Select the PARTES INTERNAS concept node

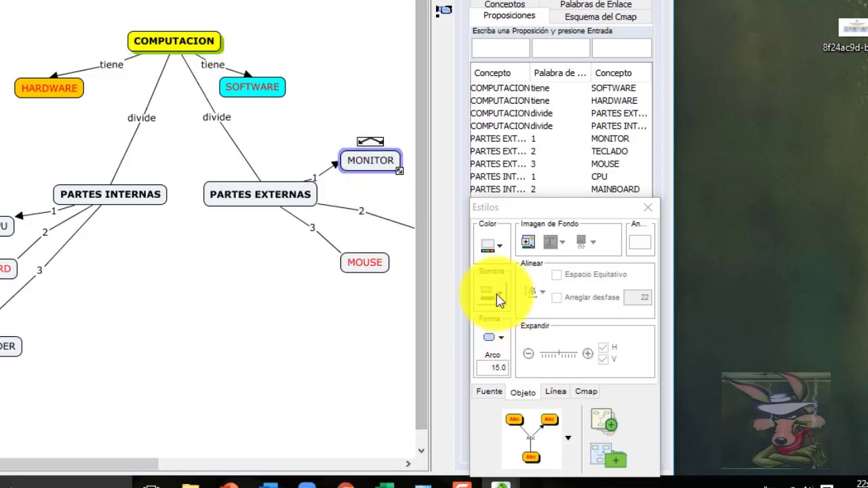(111, 194)
